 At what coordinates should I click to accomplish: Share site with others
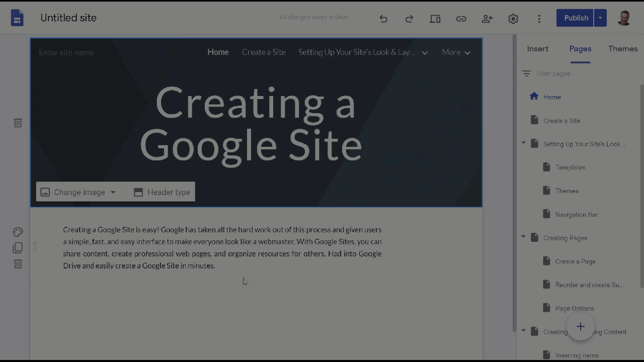pyautogui.click(x=487, y=19)
